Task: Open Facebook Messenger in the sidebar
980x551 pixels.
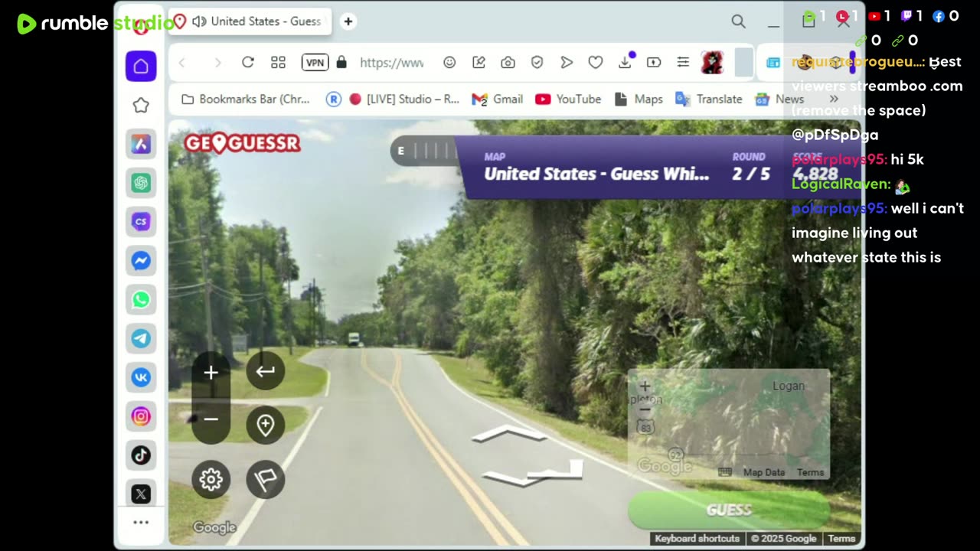Action: point(141,261)
